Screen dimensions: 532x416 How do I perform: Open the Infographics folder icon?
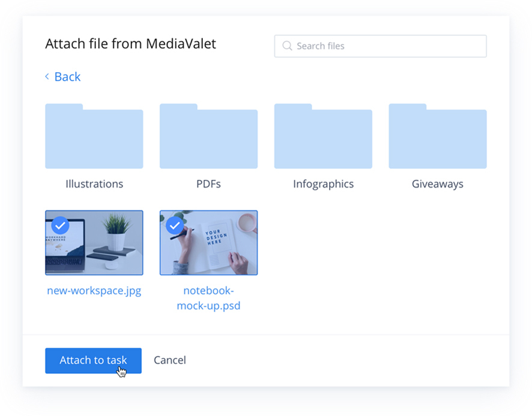coord(323,136)
